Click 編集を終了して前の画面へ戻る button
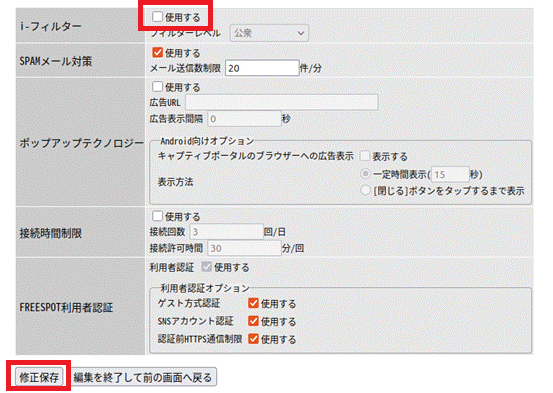 coord(143,377)
